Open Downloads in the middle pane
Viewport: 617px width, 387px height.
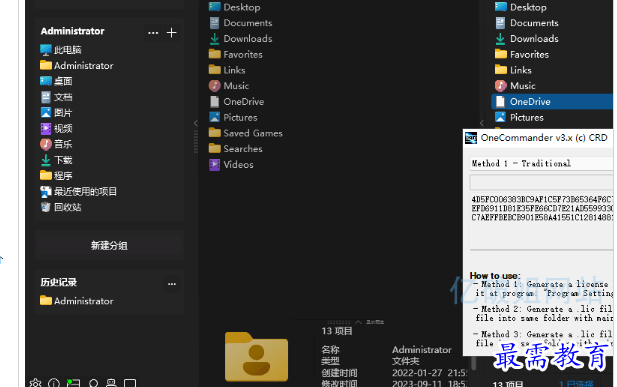click(240, 39)
